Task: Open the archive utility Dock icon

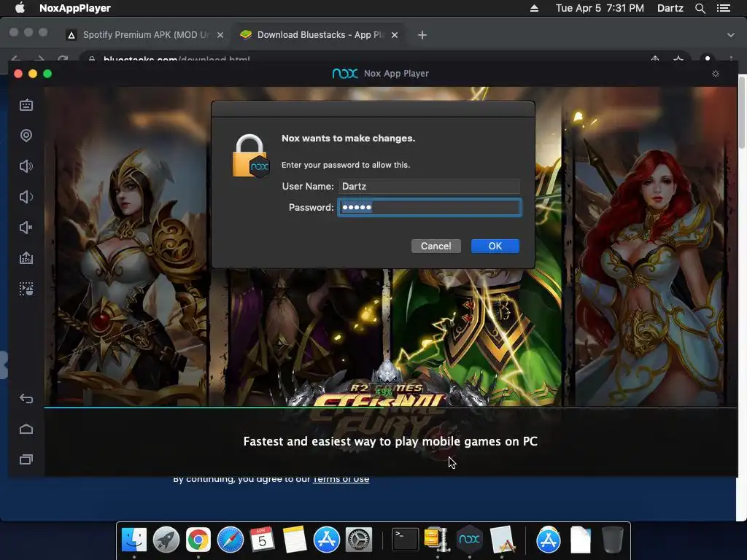Action: pyautogui.click(x=437, y=540)
